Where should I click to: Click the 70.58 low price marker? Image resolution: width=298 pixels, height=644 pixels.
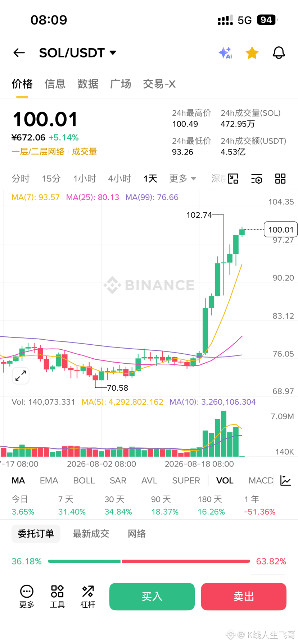[x=118, y=388]
